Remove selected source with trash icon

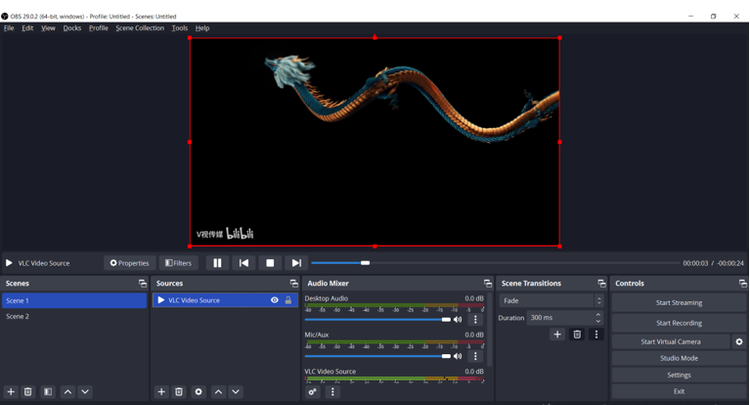[x=179, y=392]
